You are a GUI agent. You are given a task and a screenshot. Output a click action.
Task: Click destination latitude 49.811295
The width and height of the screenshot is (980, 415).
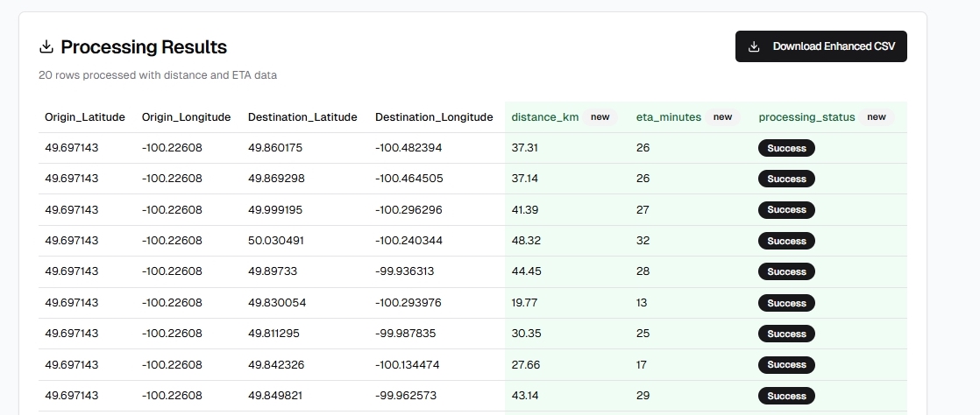(273, 334)
